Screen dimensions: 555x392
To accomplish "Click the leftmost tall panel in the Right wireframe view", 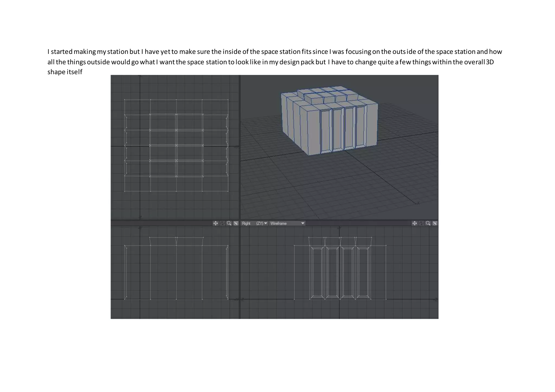I will coord(317,272).
